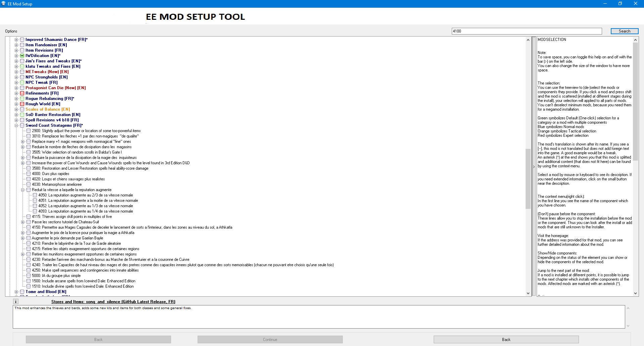The image size is (644, 346).
Task: Select '3580: Restoration and Lesser Restoration' row
Action: point(90,168)
